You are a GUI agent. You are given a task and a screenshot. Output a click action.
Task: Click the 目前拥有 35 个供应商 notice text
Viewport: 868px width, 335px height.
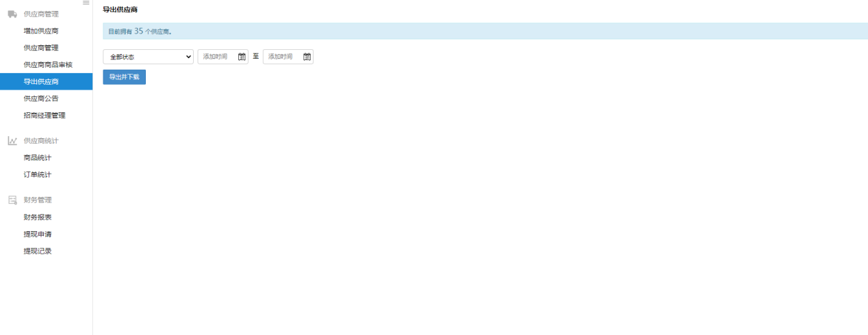[x=140, y=31]
